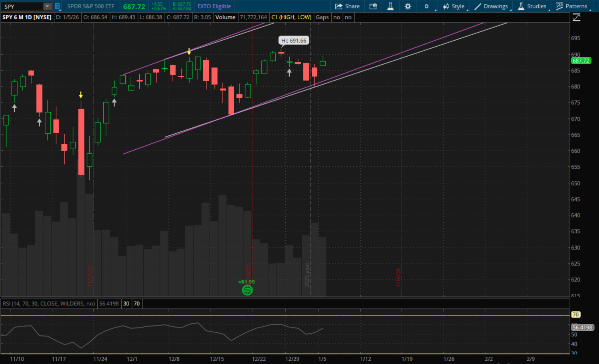The height and width of the screenshot is (364, 599).
Task: Open the SPY symbol dropdown arrow
Action: [x=47, y=6]
